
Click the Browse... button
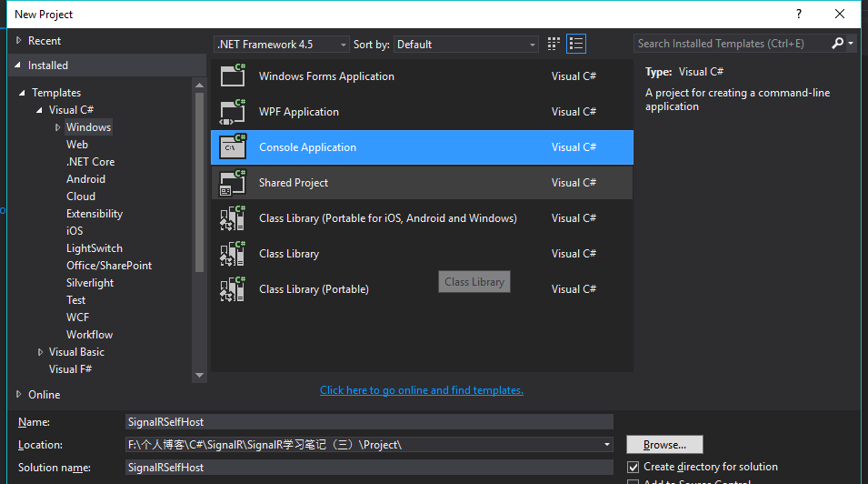[x=664, y=445]
